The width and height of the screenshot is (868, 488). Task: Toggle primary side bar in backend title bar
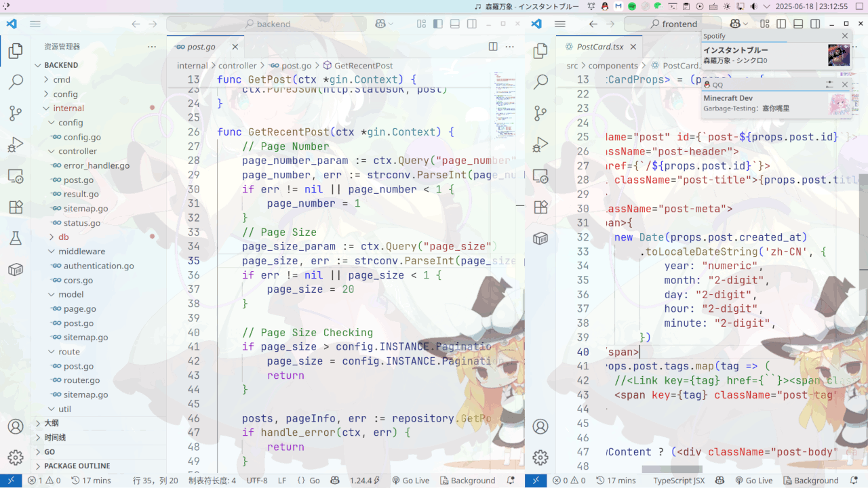[x=437, y=24]
